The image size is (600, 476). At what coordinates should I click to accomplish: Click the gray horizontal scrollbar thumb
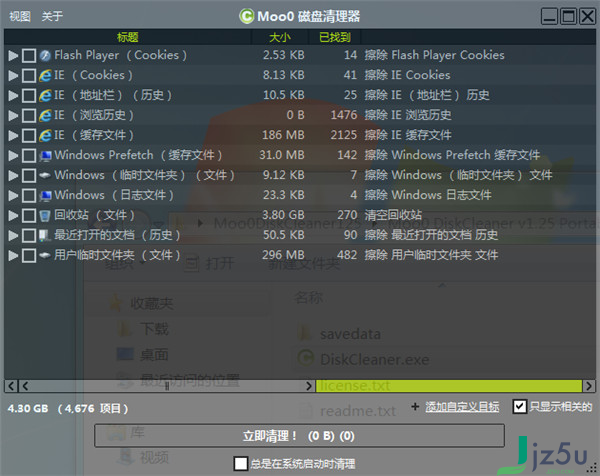(x=167, y=386)
